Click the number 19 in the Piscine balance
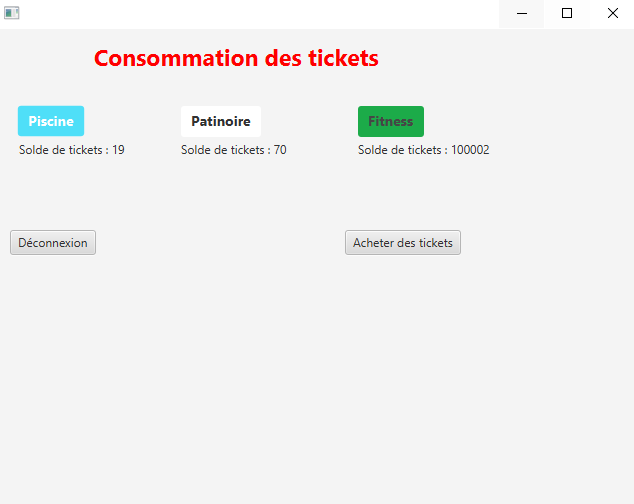 click(x=118, y=150)
